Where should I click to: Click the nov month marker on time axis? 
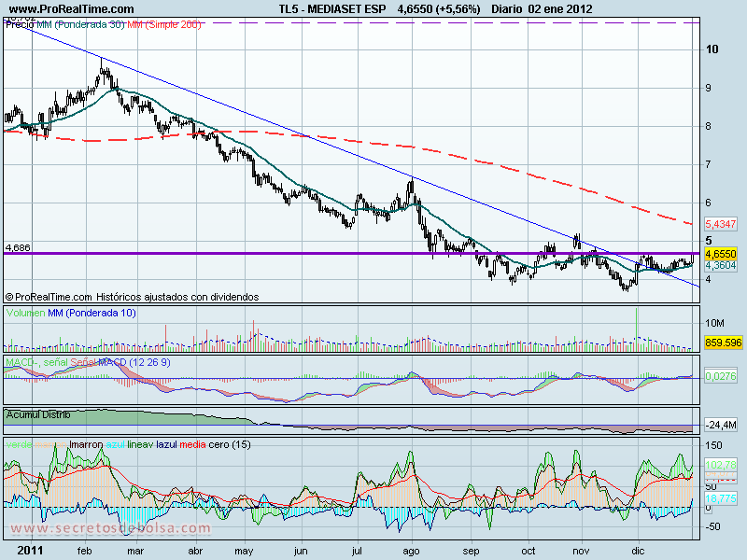coord(581,551)
